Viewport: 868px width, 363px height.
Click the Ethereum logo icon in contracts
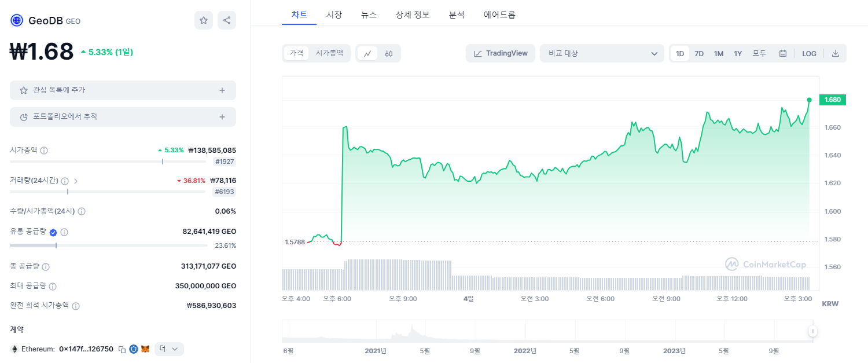point(14,349)
